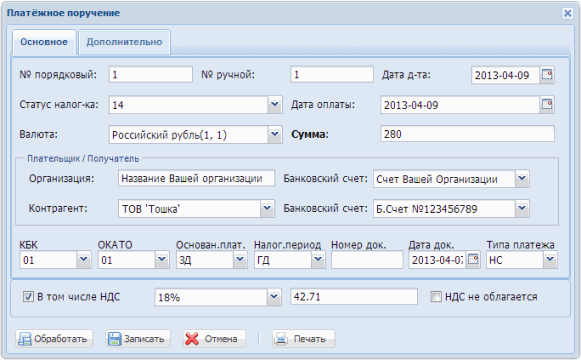The height and width of the screenshot is (360, 581).
Task: Click the Сумма field with 280
Action: [x=468, y=134]
